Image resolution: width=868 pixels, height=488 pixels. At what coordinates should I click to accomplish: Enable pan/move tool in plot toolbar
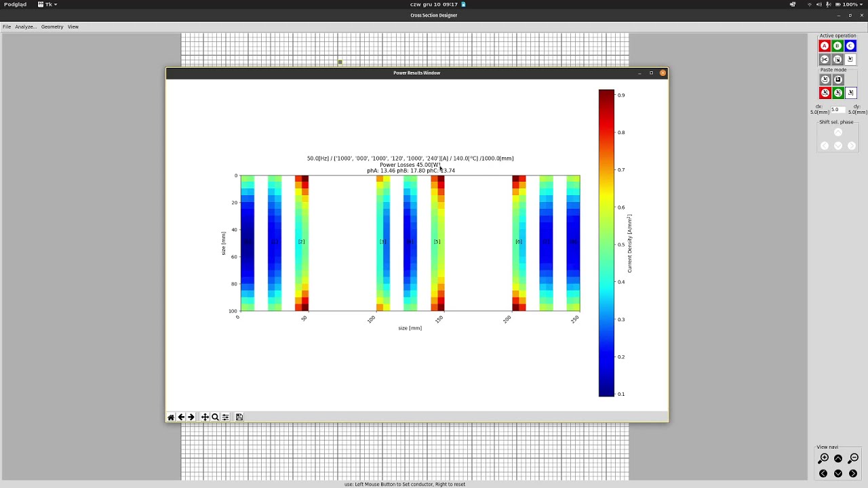205,417
